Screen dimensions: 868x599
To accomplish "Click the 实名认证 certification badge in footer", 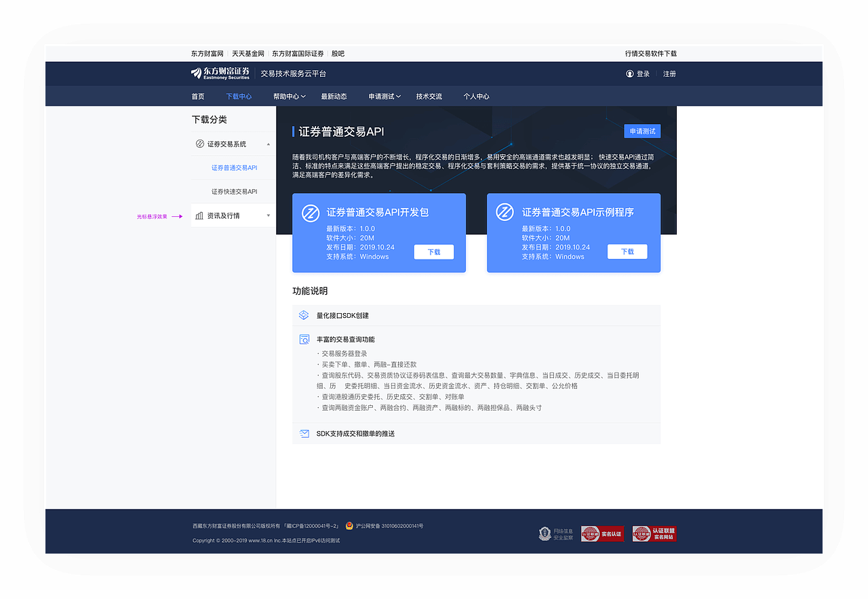I will point(601,533).
